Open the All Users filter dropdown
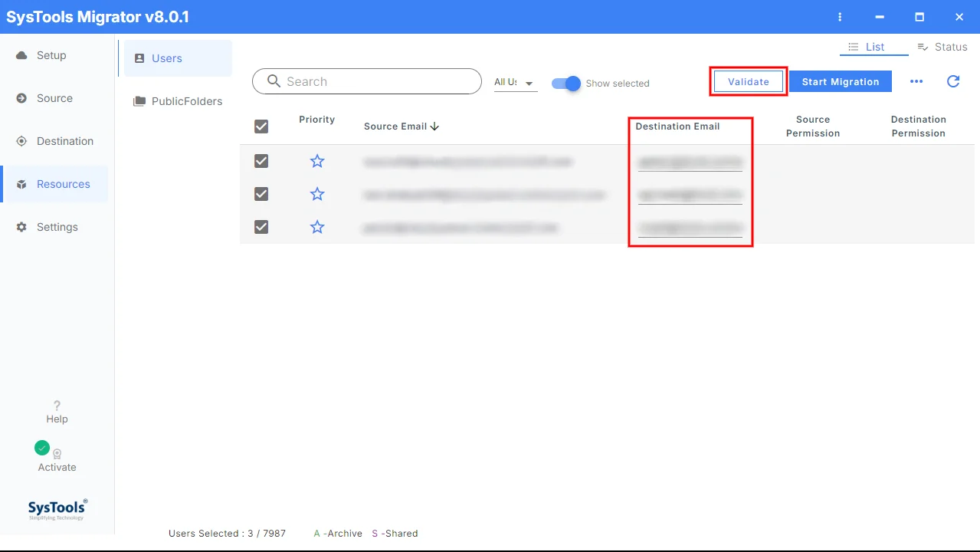Screen dimensions: 980x552 pyautogui.click(x=515, y=82)
